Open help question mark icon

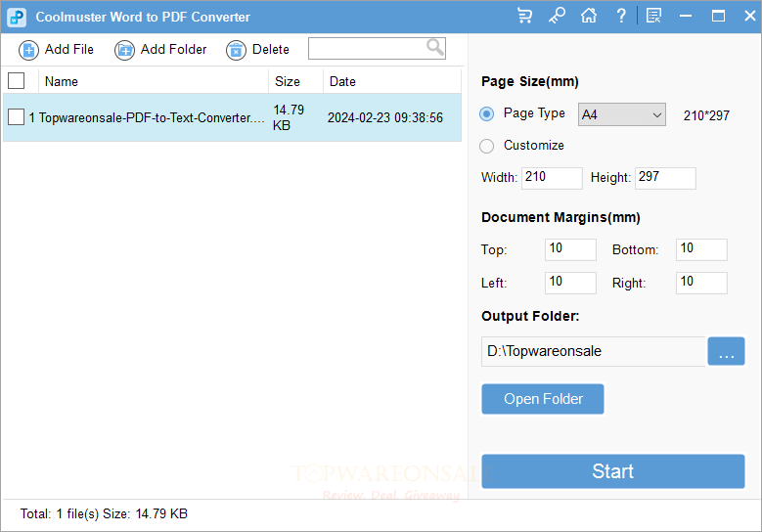(x=621, y=16)
